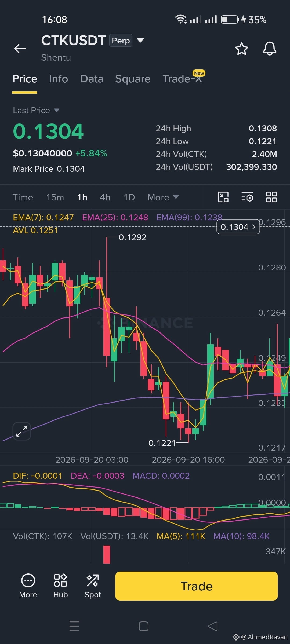Screen dimensions: 290x644
Task: Tap the back arrow icon
Action: [20, 49]
